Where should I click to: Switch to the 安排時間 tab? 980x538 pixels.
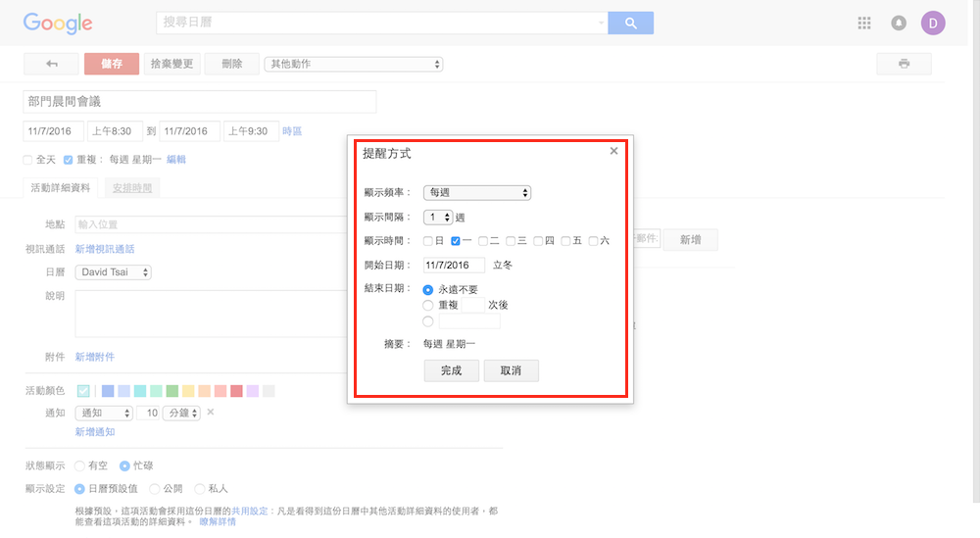(x=131, y=187)
